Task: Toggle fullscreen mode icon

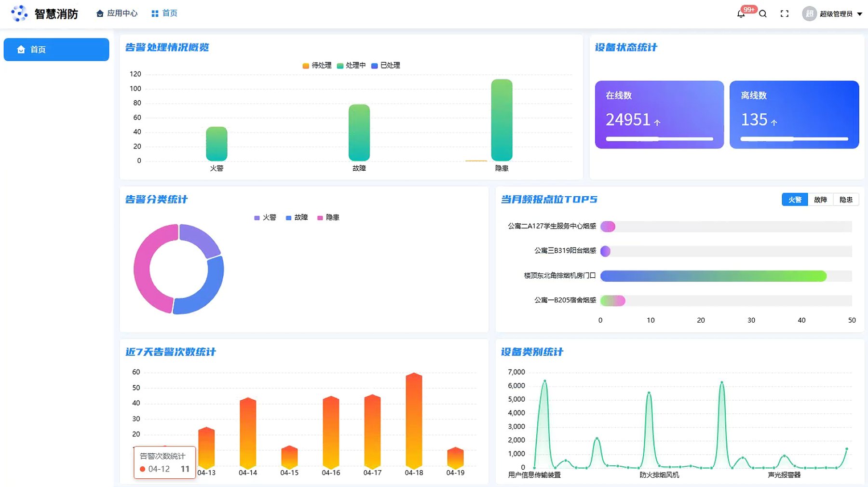Action: (785, 14)
